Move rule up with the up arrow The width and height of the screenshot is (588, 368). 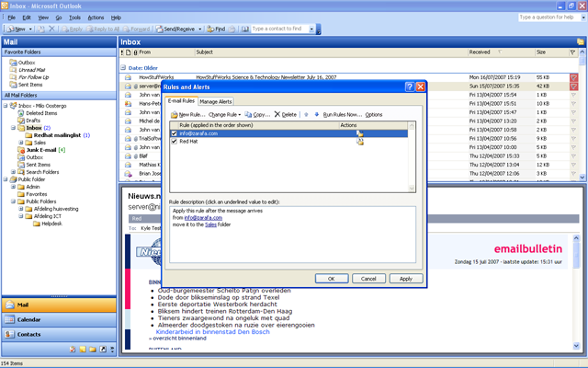click(306, 114)
